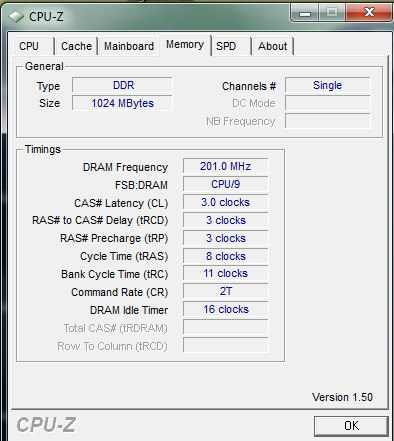This screenshot has width=394, height=441.
Task: Click the RAS# to CAS# Delay label
Action: click(x=100, y=220)
